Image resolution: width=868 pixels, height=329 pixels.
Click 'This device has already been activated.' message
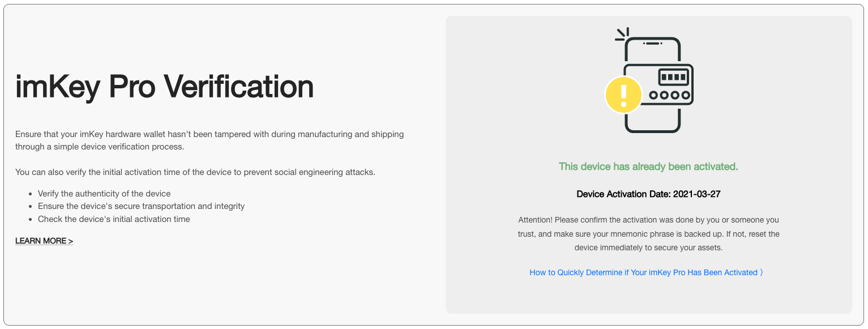click(x=648, y=166)
